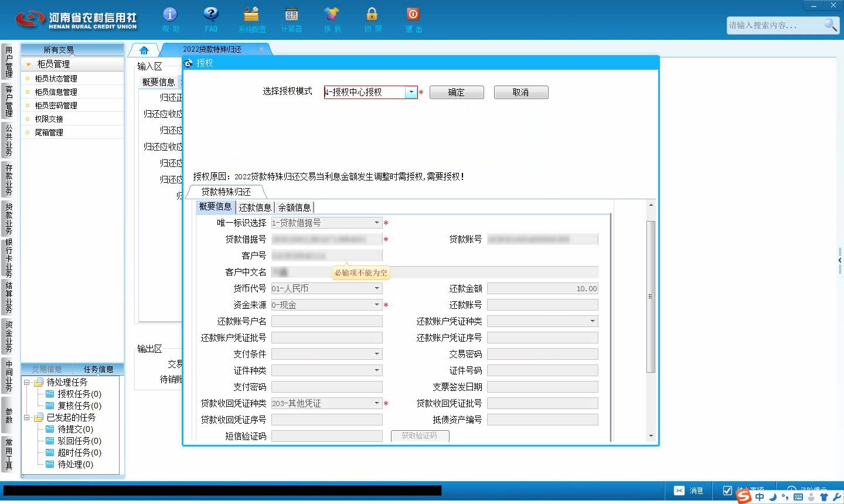Open 系统配置 system configuration

(x=251, y=19)
